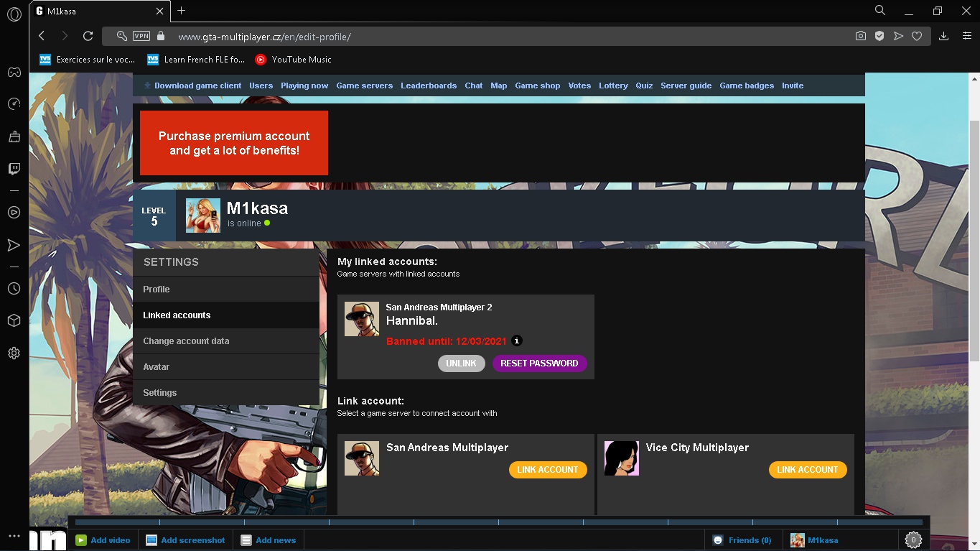Open Server guide page
This screenshot has width=980, height=551.
pyautogui.click(x=686, y=85)
